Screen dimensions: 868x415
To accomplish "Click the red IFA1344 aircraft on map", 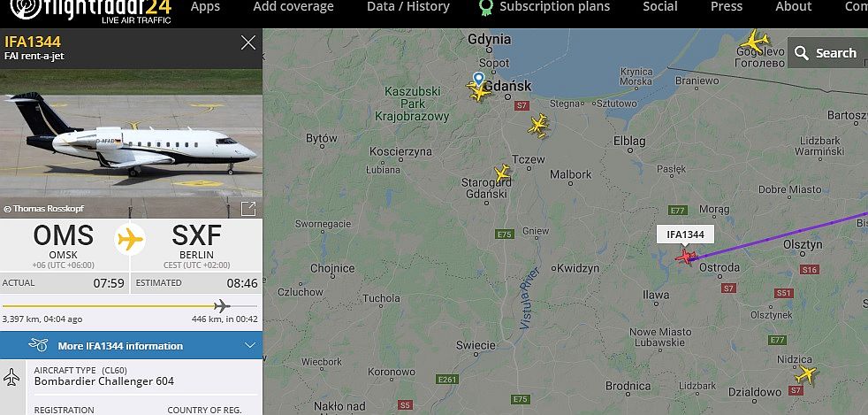I will click(685, 257).
